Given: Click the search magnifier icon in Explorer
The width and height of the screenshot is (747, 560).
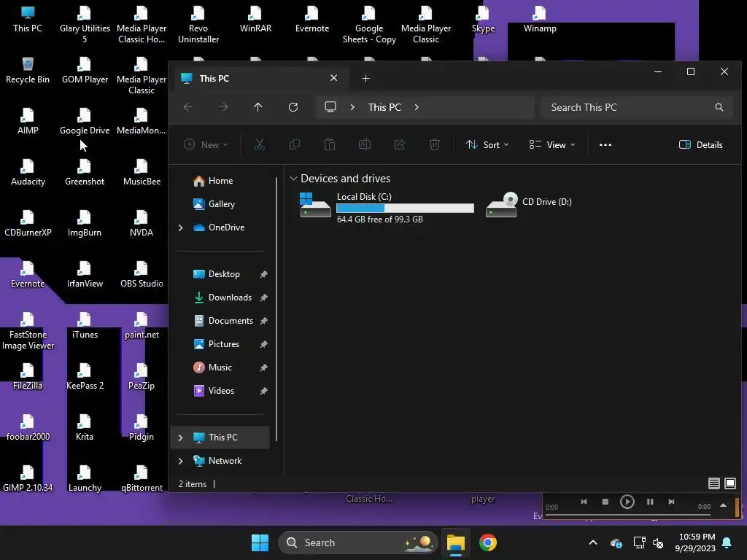Looking at the screenshot, I should [x=719, y=107].
